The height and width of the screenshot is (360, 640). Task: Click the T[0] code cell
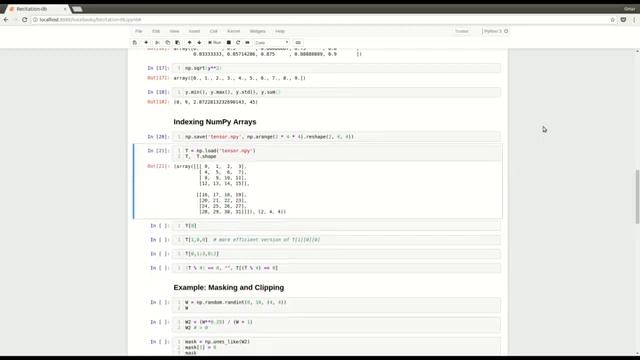[x=336, y=226]
